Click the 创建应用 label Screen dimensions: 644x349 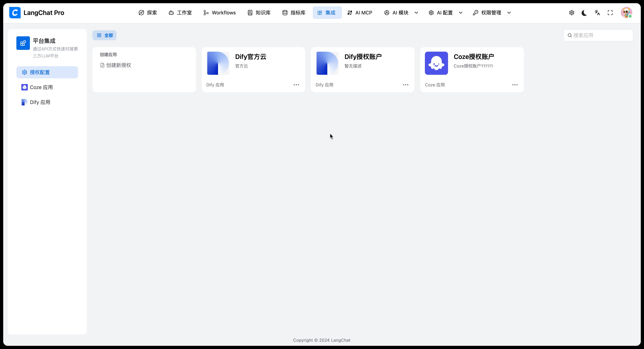[x=108, y=54]
